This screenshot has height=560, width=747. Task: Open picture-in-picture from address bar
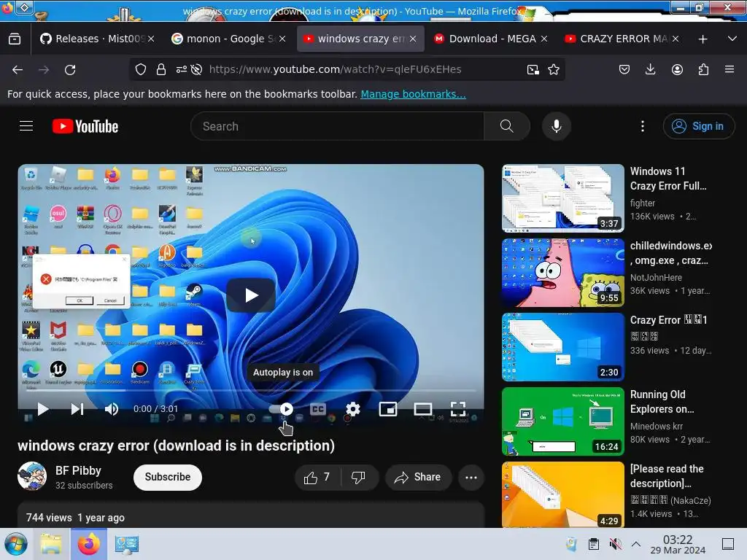pos(533,69)
